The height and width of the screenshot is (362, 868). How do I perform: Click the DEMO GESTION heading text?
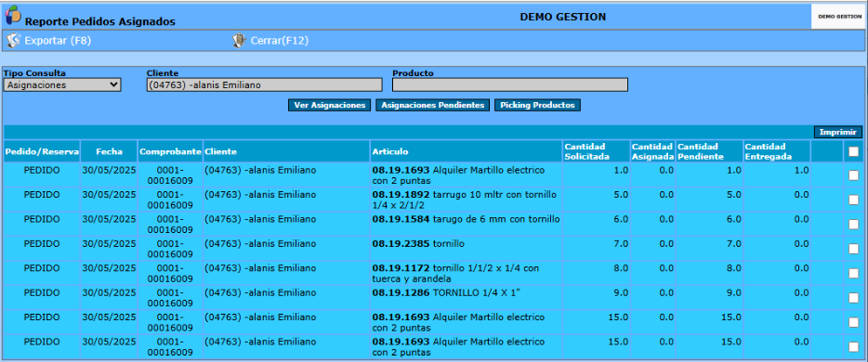point(563,17)
